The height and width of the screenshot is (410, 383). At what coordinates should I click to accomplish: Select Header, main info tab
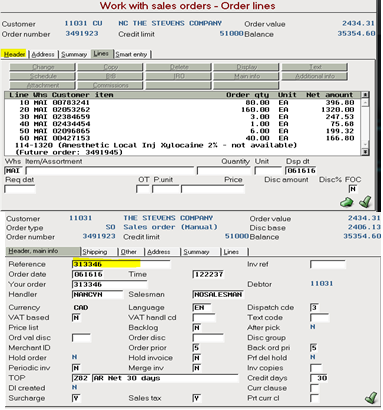tap(43, 251)
